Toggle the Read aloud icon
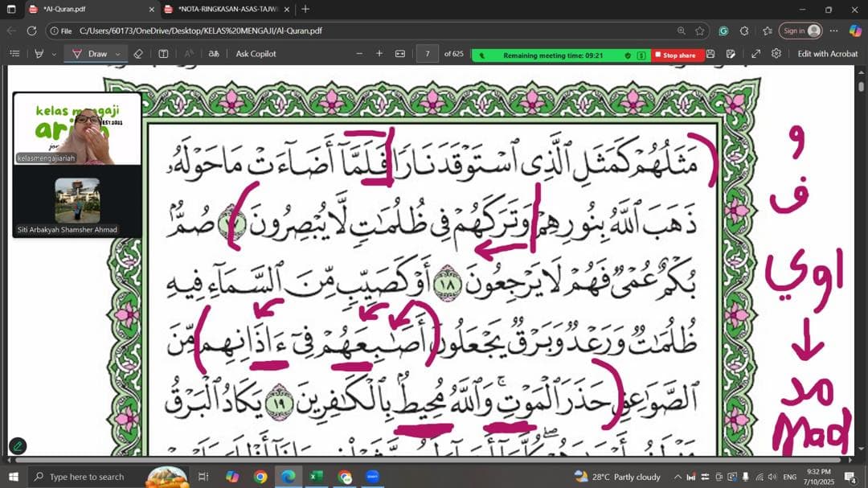 pos(189,54)
